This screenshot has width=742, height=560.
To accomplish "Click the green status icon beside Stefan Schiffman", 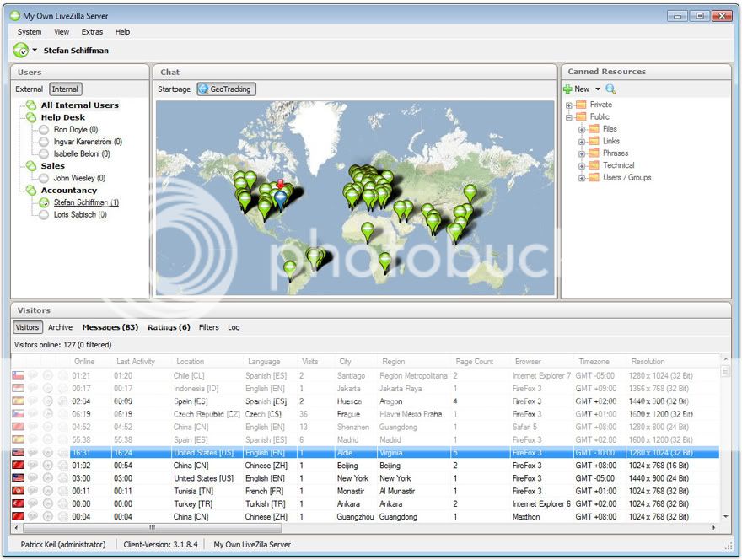I will coord(43,202).
